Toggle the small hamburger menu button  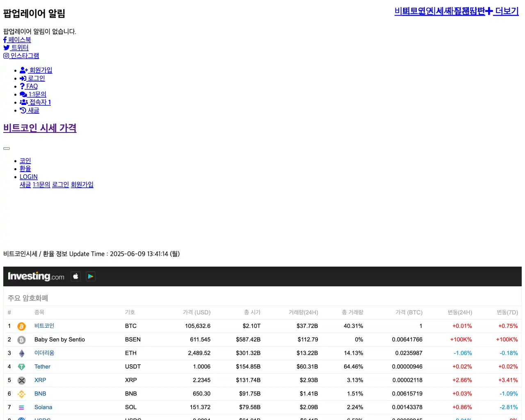click(7, 148)
